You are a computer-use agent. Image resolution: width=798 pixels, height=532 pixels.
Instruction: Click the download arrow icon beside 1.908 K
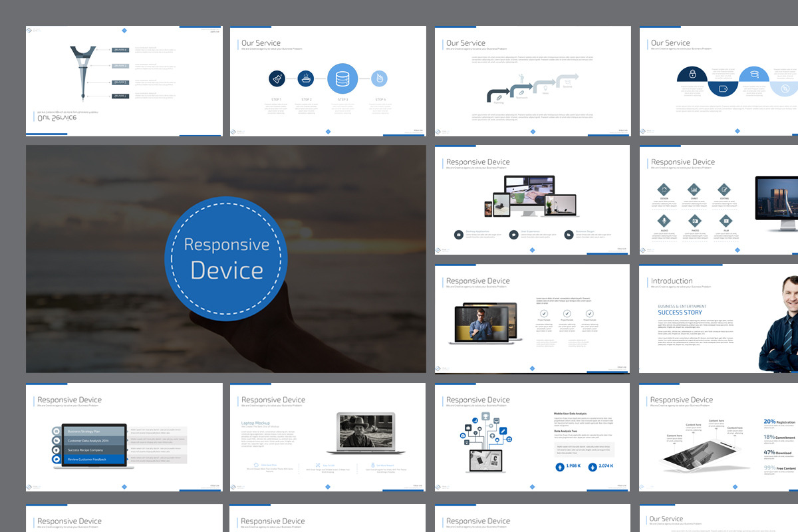click(x=560, y=466)
